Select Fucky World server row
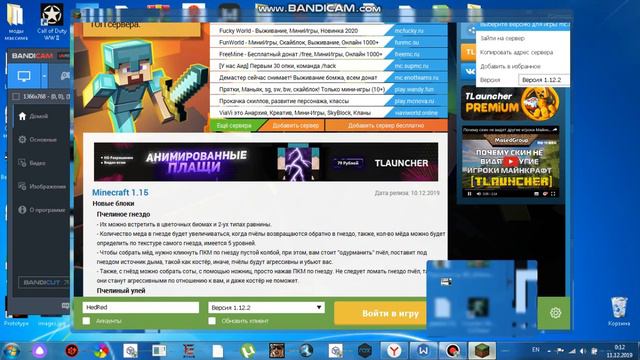640x360 pixels. [x=329, y=31]
